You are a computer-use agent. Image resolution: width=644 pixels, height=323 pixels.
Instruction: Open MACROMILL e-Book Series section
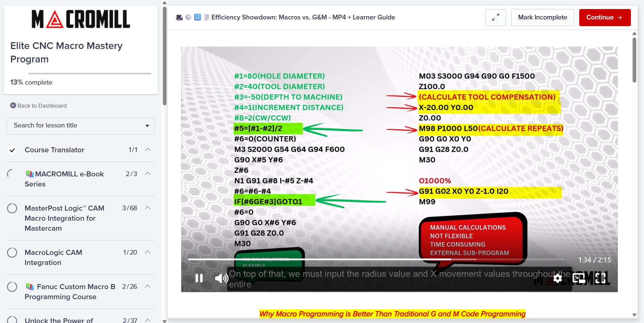[x=64, y=179]
